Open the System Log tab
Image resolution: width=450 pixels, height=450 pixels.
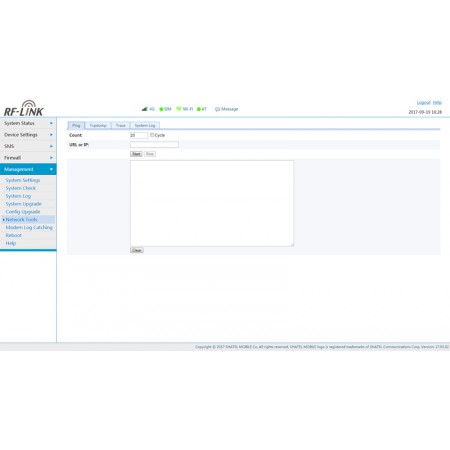click(145, 126)
